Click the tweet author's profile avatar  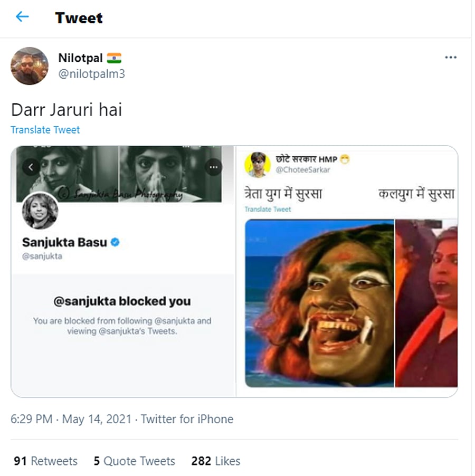(x=30, y=66)
